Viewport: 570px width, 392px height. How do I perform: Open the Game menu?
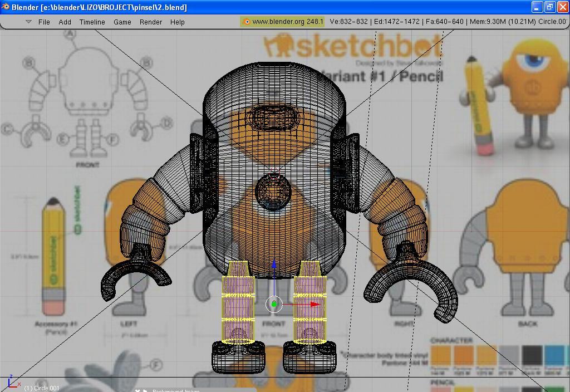click(x=122, y=22)
